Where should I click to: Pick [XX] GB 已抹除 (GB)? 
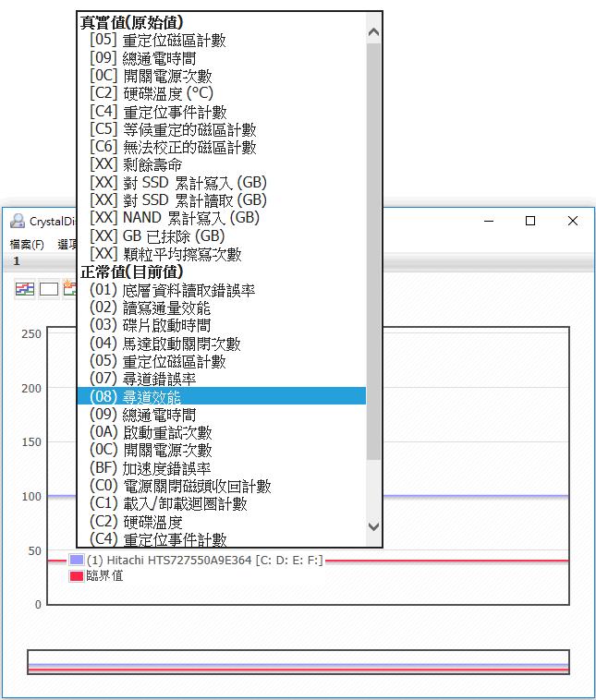tap(222, 236)
